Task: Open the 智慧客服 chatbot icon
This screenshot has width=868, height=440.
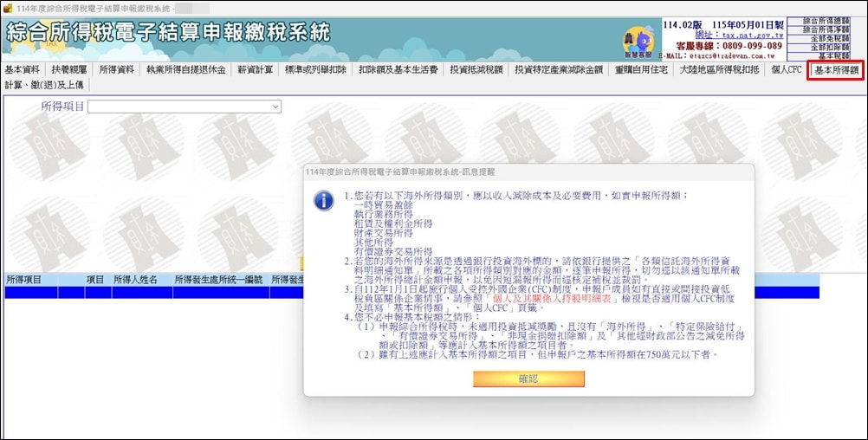Action: (638, 42)
